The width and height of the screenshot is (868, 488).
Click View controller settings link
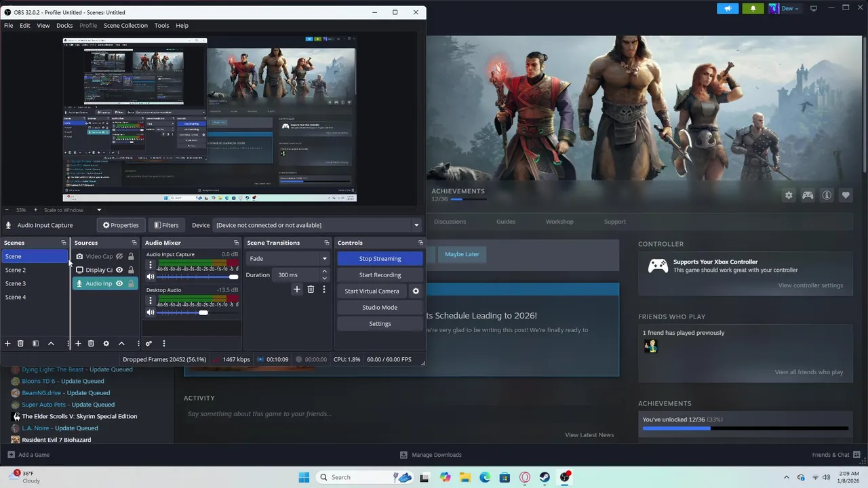(x=810, y=285)
